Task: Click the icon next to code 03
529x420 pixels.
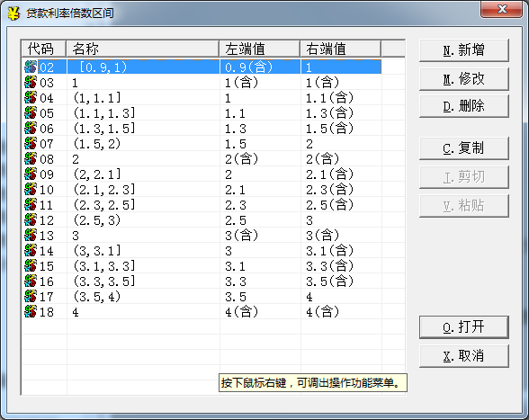Action: 31,83
